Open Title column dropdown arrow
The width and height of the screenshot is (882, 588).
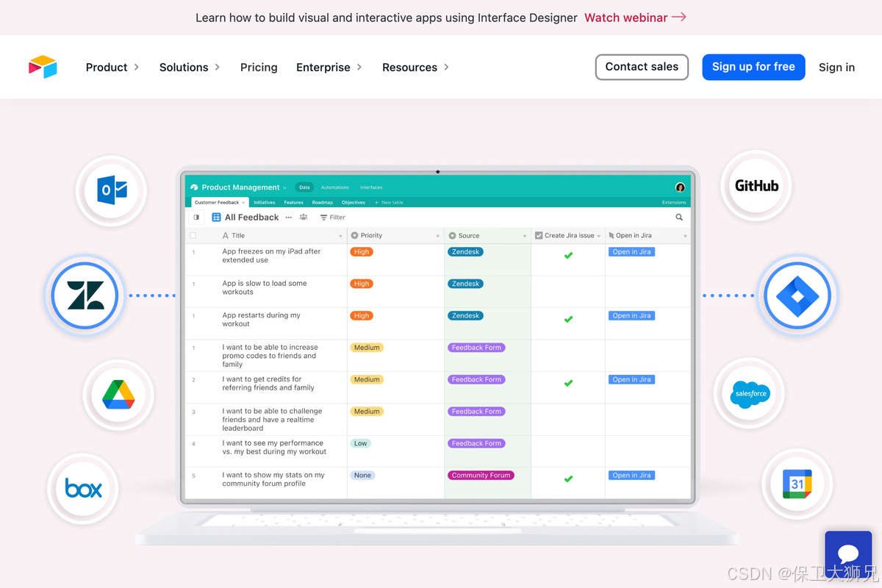pyautogui.click(x=340, y=237)
